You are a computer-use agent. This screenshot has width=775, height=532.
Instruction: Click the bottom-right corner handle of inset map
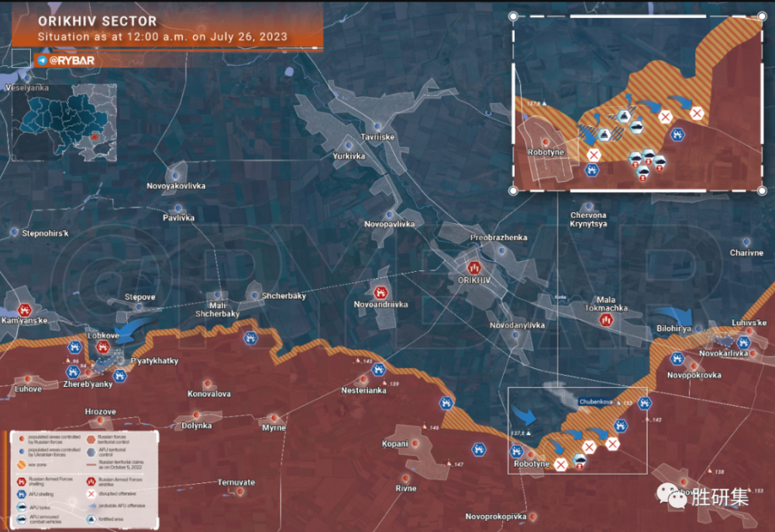tap(762, 190)
